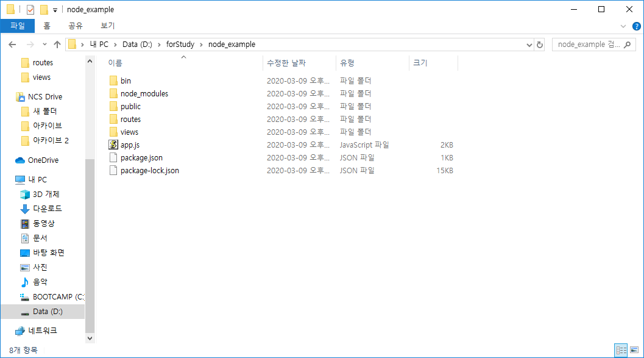Select the app.js JavaScript file icon

click(113, 145)
